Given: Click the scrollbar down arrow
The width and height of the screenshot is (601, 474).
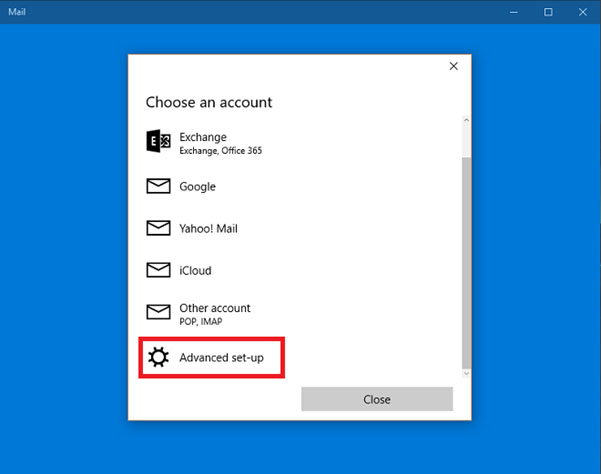Looking at the screenshot, I should point(466,373).
